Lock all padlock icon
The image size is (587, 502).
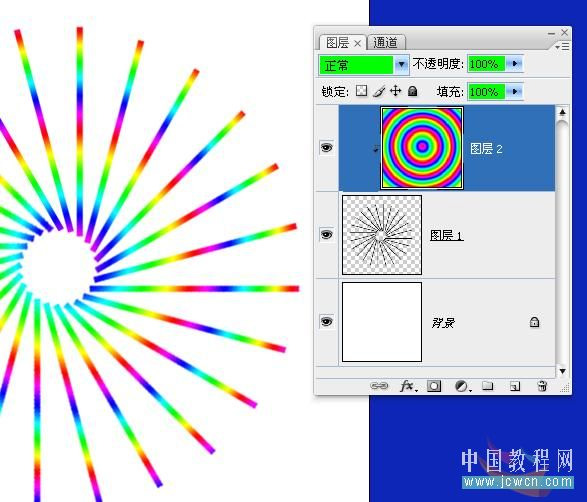[413, 91]
